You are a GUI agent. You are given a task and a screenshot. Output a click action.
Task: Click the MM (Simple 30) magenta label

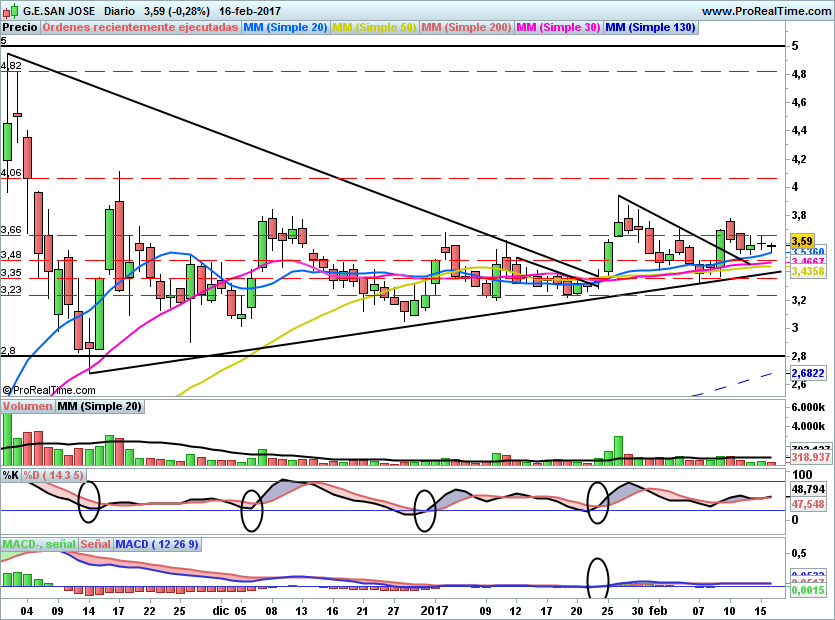click(558, 27)
